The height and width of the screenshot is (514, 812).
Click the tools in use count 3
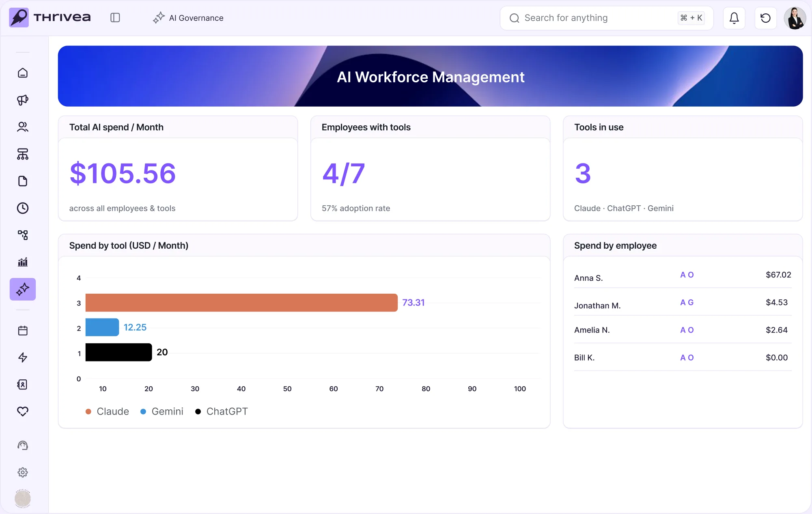click(583, 173)
